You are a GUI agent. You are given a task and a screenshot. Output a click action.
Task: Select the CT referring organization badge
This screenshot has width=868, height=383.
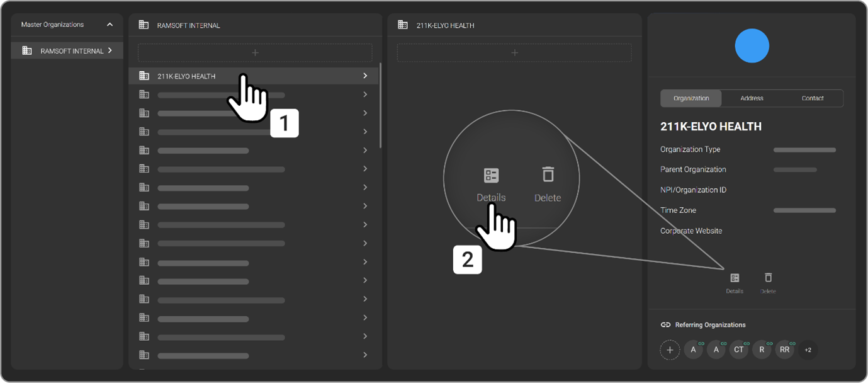pyautogui.click(x=739, y=350)
